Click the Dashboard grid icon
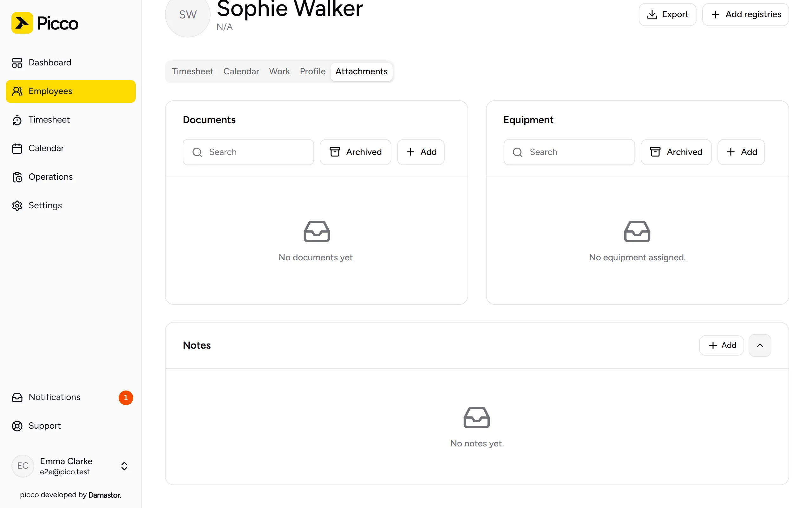 pyautogui.click(x=17, y=63)
